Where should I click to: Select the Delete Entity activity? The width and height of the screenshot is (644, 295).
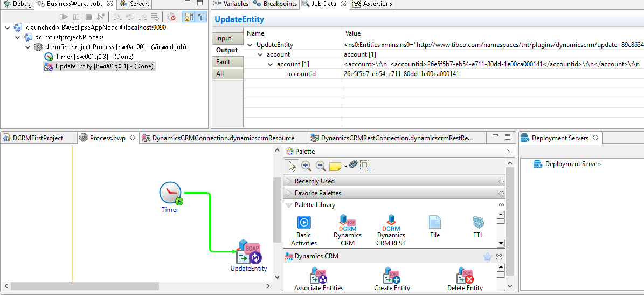point(465,279)
